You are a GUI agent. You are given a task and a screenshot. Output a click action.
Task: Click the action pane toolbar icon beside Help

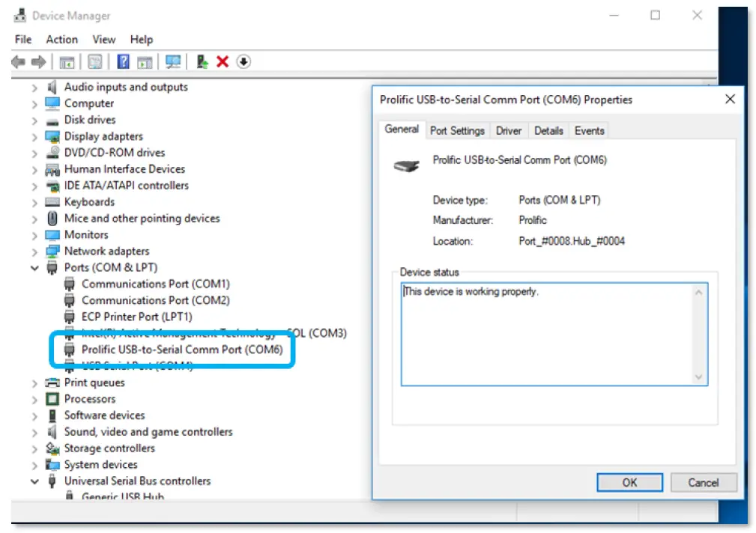[x=145, y=61]
